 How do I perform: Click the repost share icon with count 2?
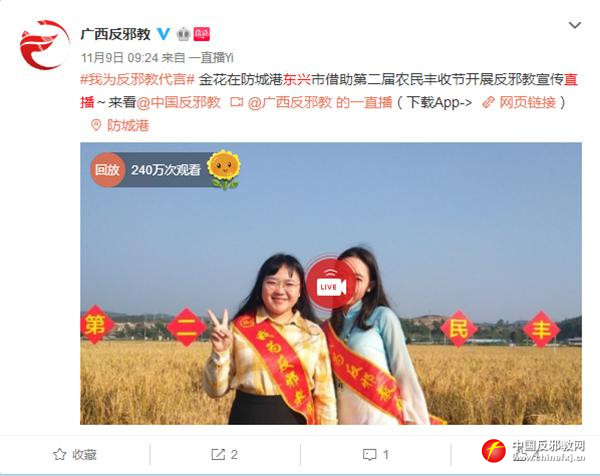tap(225, 455)
